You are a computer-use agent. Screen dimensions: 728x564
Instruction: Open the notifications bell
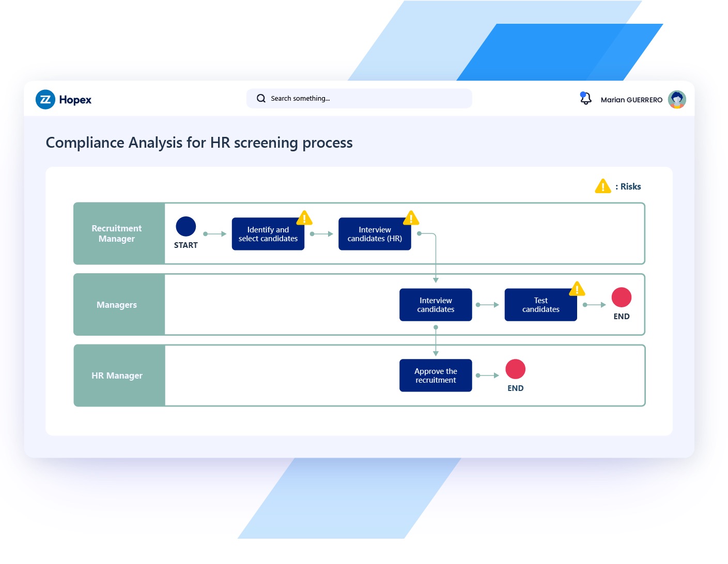point(585,99)
